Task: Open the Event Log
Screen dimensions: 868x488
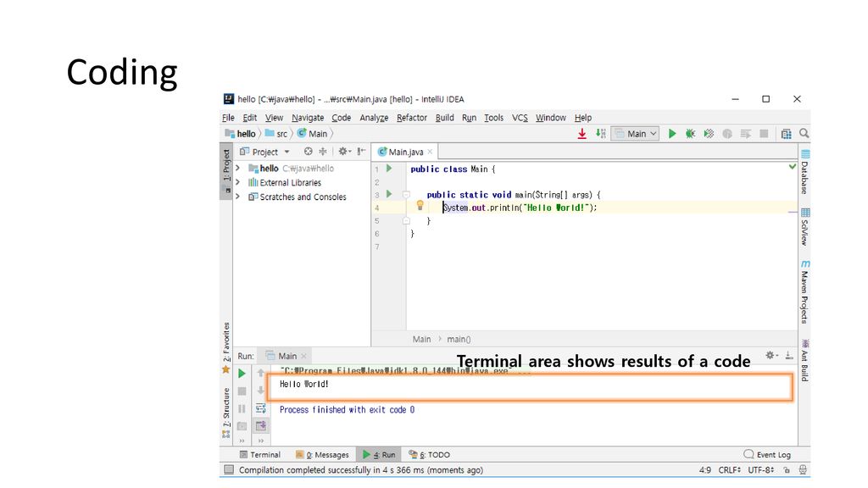Action: point(767,454)
